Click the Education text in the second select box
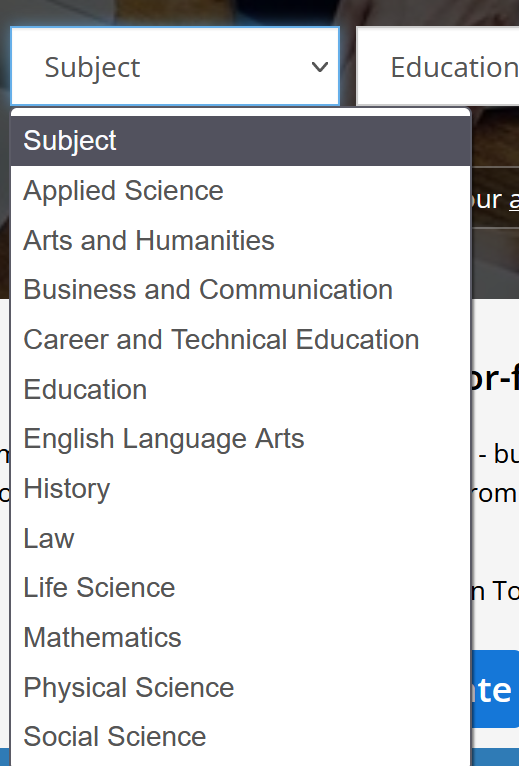This screenshot has height=766, width=519. [454, 67]
